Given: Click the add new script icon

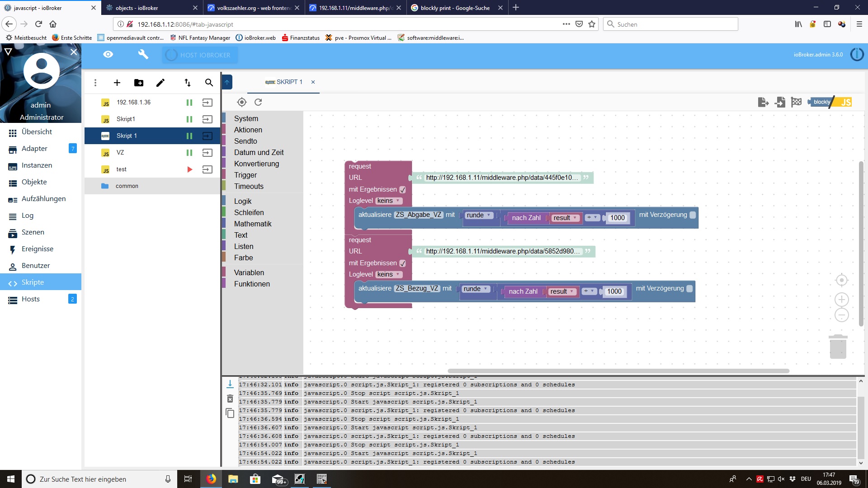Looking at the screenshot, I should [x=117, y=82].
